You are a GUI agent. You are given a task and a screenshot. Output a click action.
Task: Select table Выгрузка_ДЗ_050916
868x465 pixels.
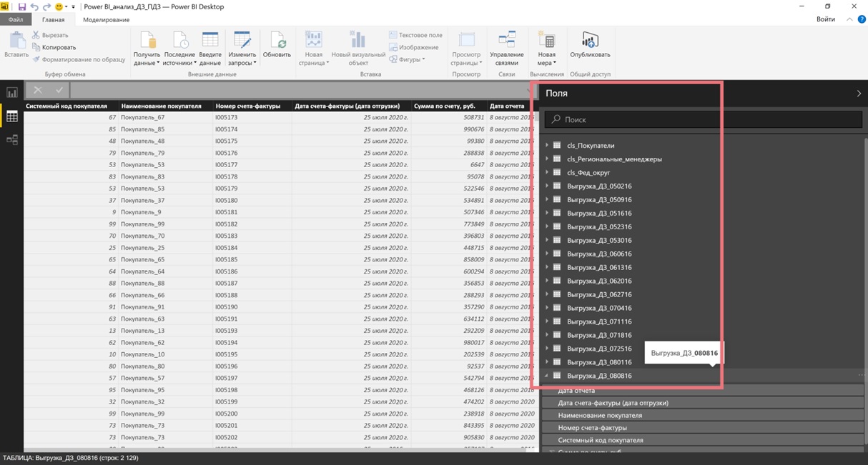[599, 199]
